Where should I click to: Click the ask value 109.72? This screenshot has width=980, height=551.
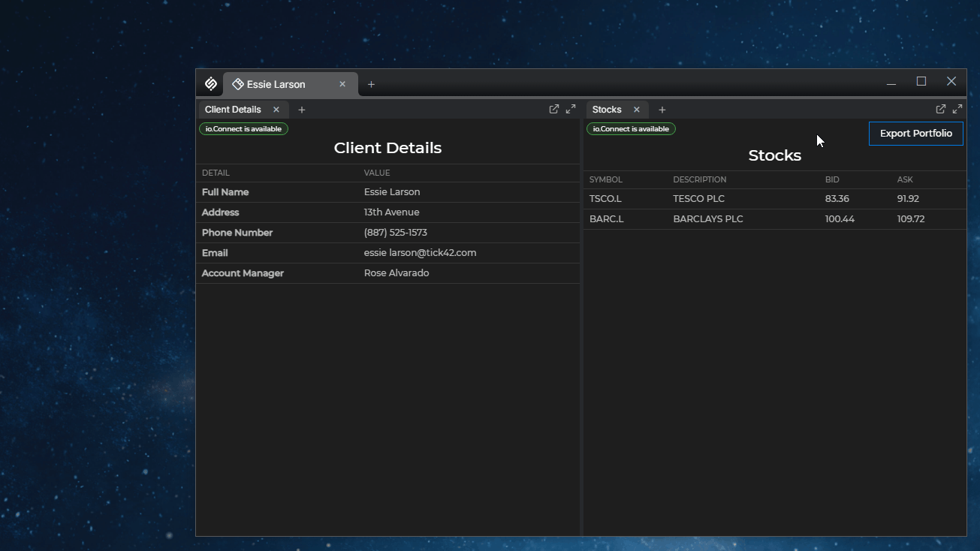click(x=911, y=219)
